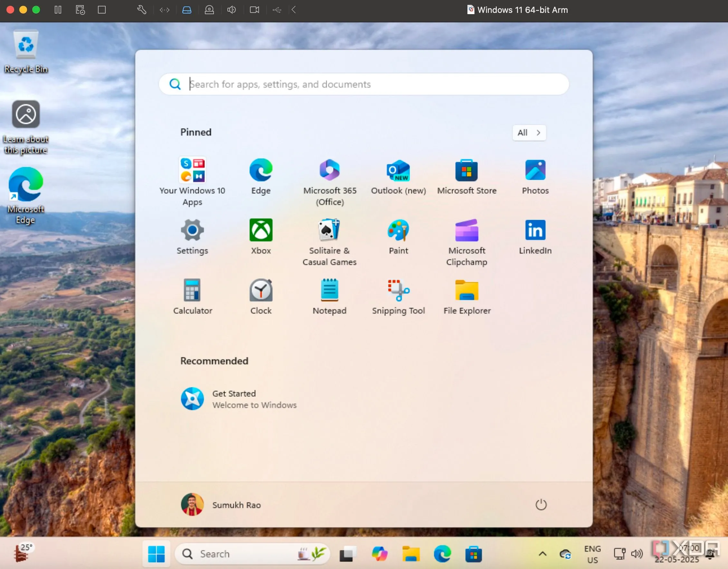The height and width of the screenshot is (569, 728).
Task: Click the VM snapshot toolbar icon
Action: tap(80, 10)
